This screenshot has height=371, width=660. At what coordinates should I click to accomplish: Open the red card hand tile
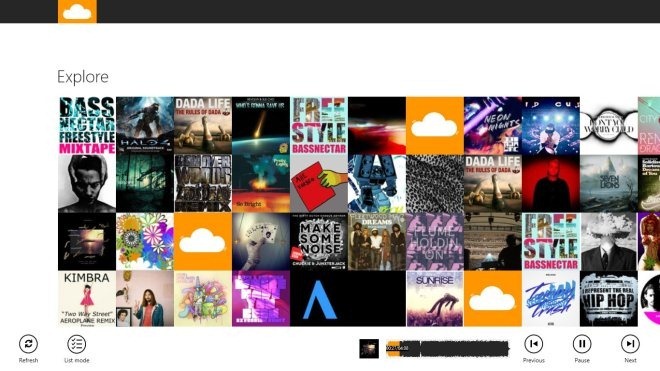coord(319,184)
